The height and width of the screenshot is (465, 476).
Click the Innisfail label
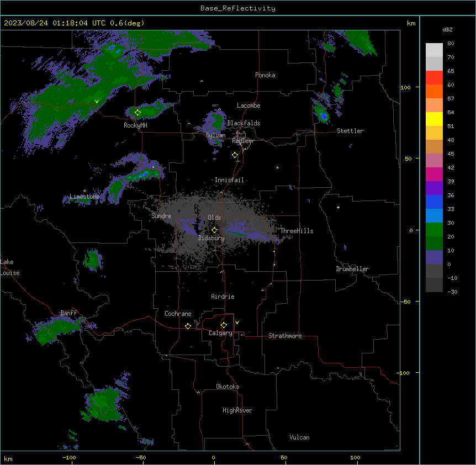(229, 180)
